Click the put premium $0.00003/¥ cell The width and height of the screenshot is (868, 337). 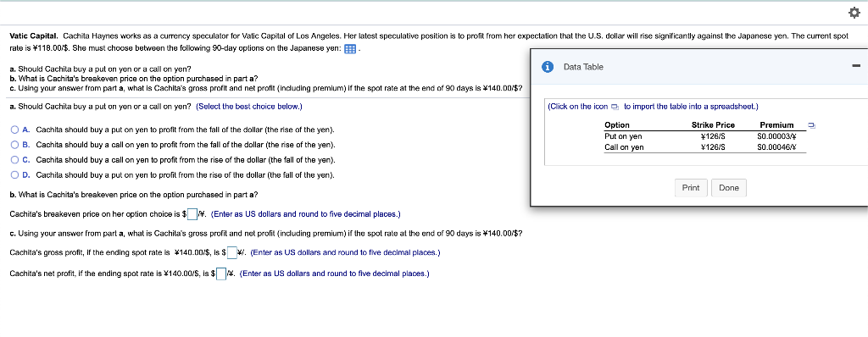pos(776,136)
